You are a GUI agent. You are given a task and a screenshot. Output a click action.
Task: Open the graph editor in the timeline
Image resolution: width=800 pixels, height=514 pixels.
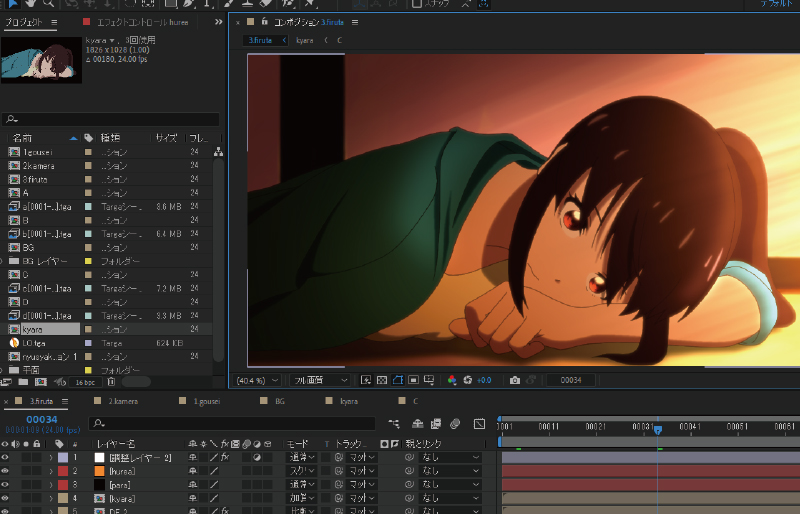point(479,423)
